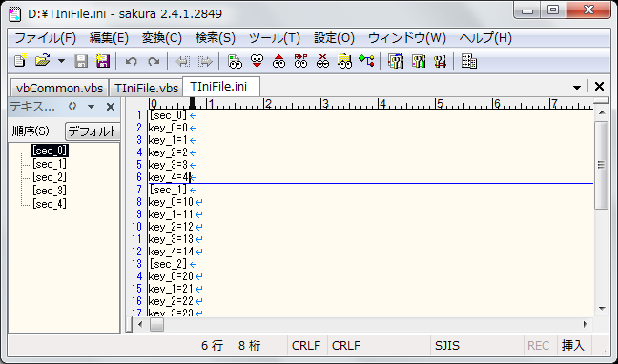The width and height of the screenshot is (618, 364).
Task: Click the vertical scrollbar down arrow
Action: coord(602,309)
